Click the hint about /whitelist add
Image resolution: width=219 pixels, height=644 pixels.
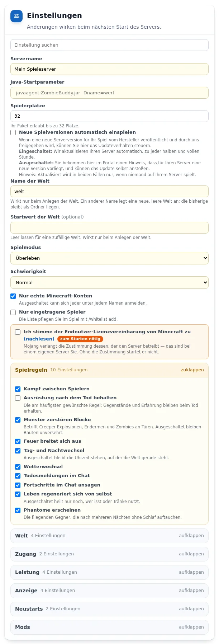(x=68, y=319)
